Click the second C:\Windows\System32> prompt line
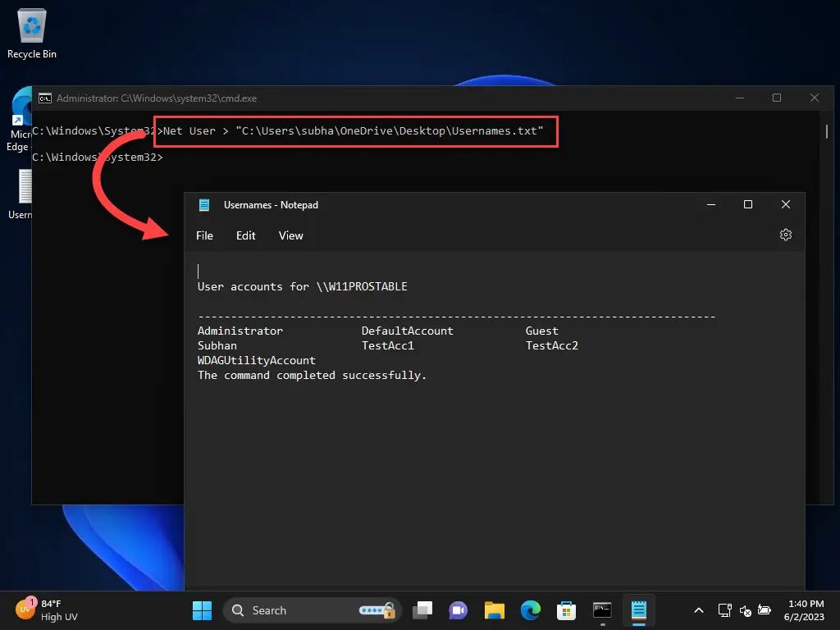The image size is (840, 630). (x=98, y=157)
